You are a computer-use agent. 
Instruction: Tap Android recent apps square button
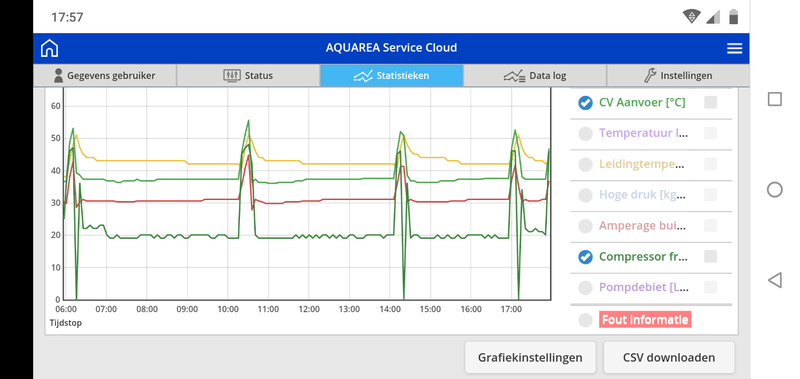774,99
